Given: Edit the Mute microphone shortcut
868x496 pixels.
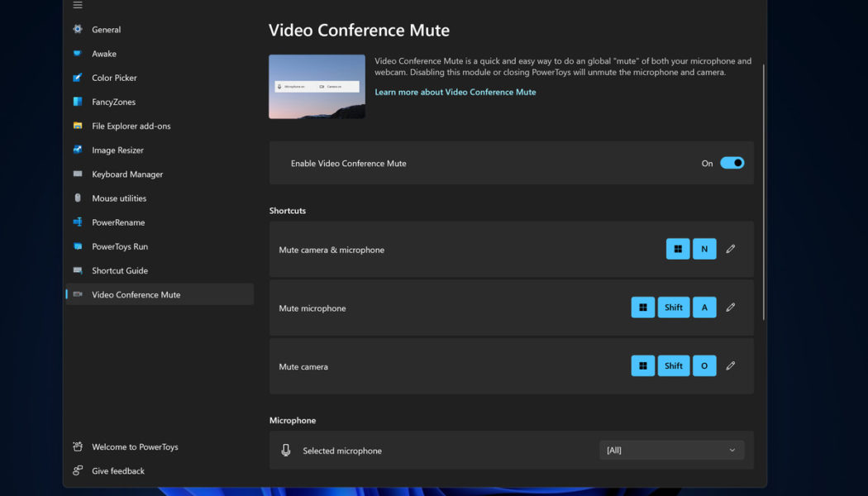Looking at the screenshot, I should pyautogui.click(x=730, y=307).
